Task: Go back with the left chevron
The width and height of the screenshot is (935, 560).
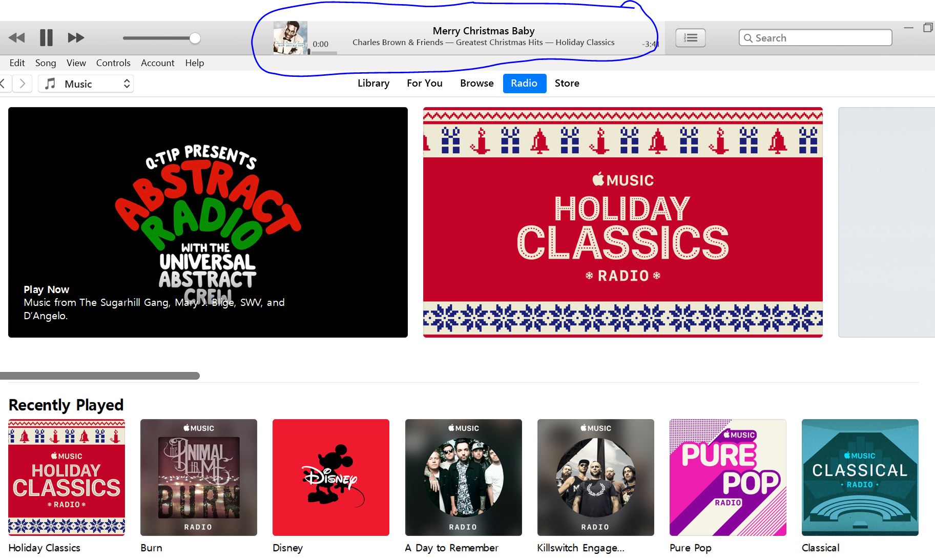Action: [x=4, y=84]
